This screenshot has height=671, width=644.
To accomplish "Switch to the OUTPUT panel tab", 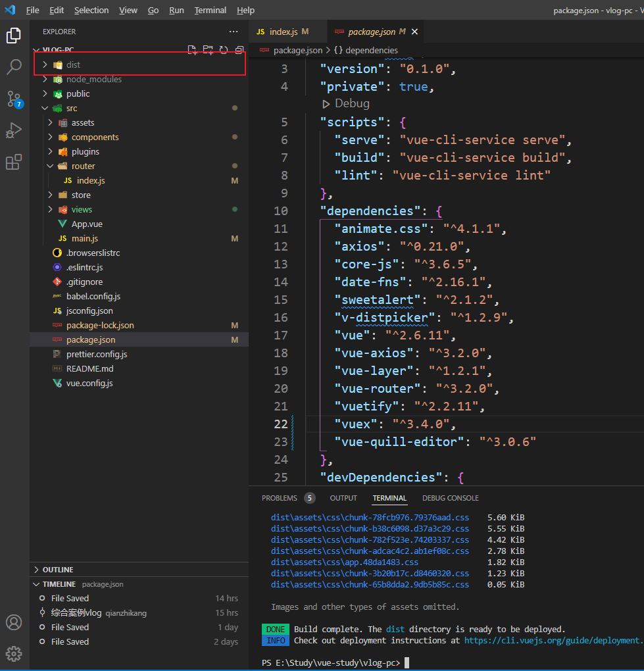I will [x=343, y=498].
